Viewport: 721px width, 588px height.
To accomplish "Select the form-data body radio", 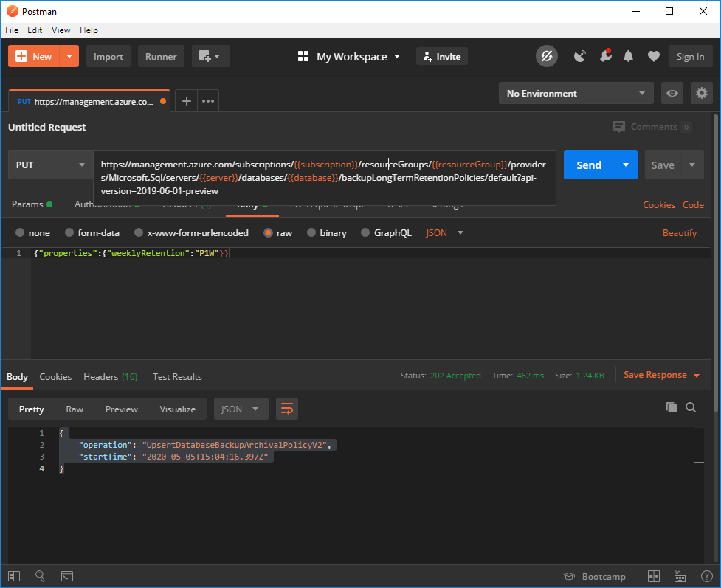I will pos(69,232).
